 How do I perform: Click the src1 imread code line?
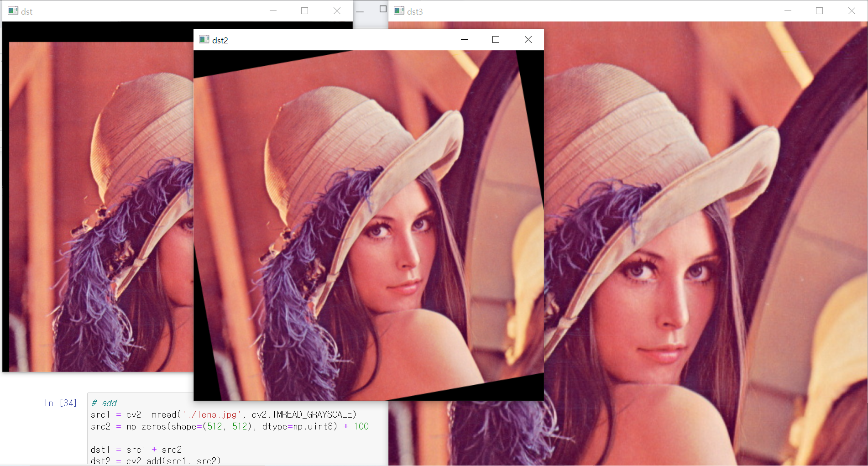(x=224, y=414)
